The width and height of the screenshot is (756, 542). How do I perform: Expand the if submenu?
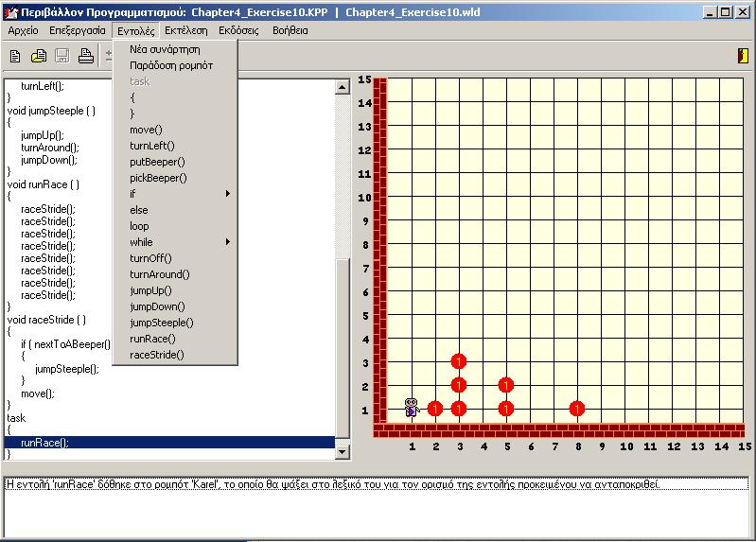click(x=175, y=194)
